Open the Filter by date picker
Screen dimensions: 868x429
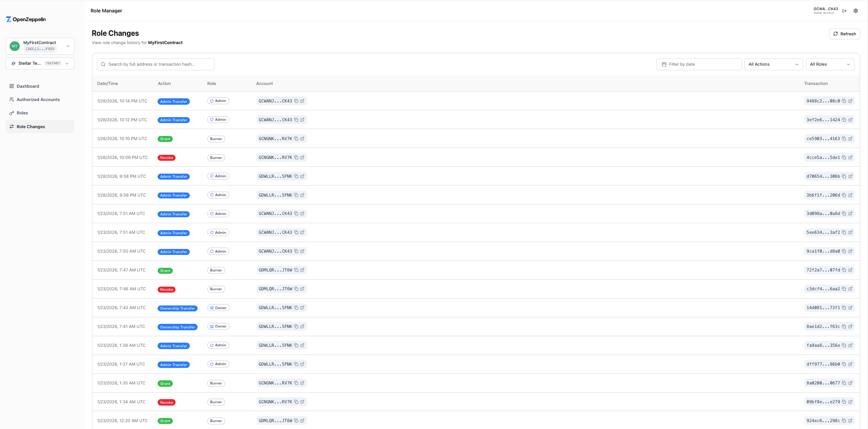click(x=698, y=64)
